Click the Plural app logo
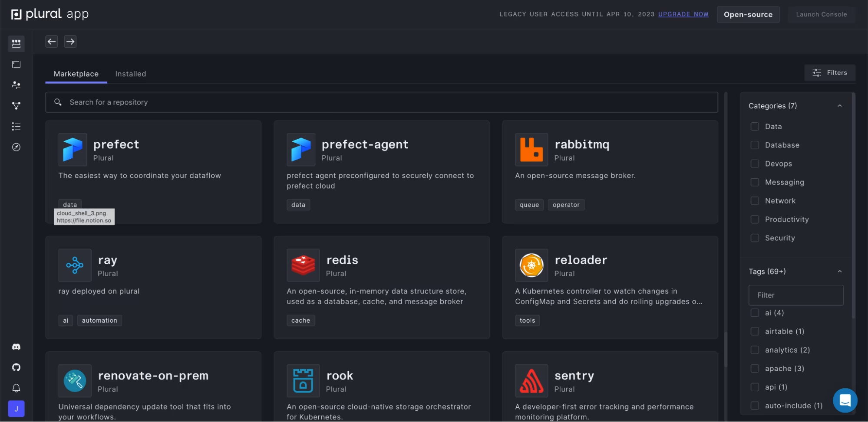 (x=50, y=14)
